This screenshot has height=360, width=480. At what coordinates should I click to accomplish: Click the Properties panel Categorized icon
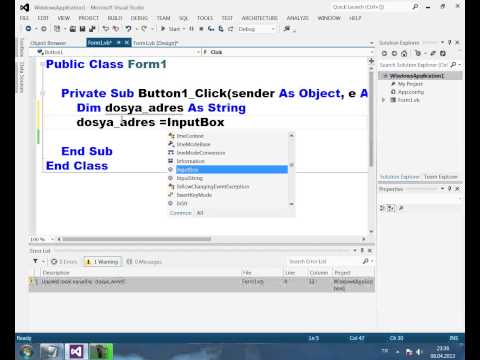[383, 208]
